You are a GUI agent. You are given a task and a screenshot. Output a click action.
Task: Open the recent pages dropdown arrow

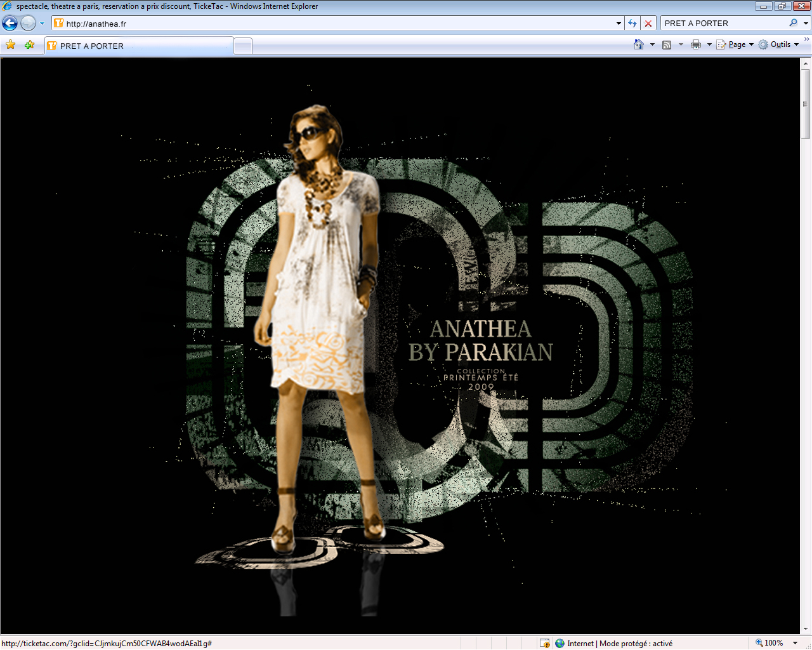[42, 23]
